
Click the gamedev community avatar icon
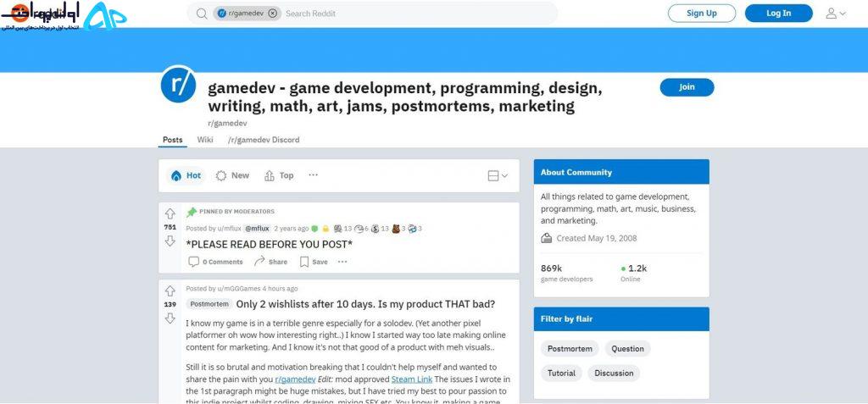(178, 84)
